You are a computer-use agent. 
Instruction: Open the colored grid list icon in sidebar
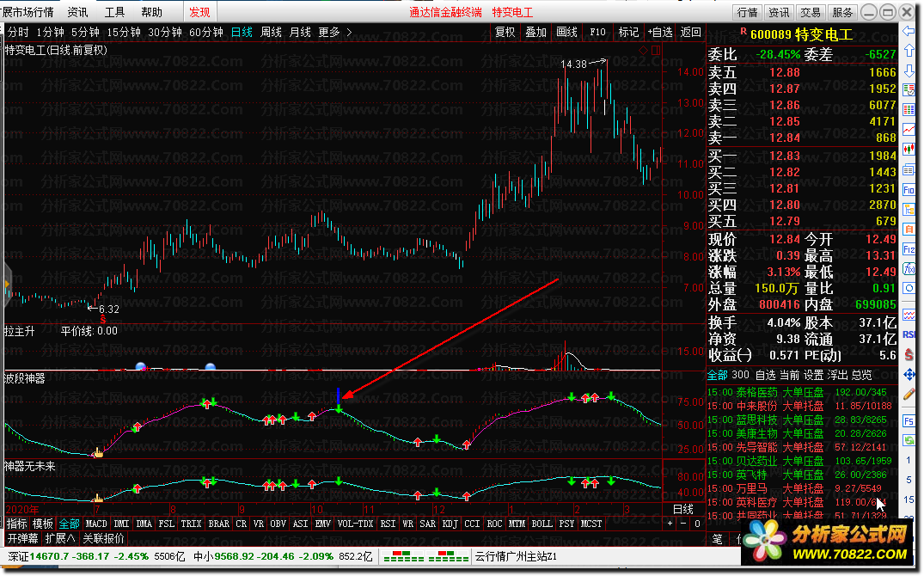[x=908, y=110]
